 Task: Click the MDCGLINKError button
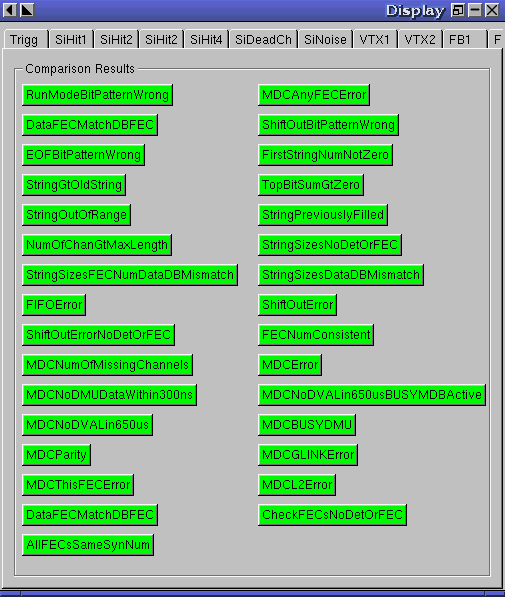(308, 455)
